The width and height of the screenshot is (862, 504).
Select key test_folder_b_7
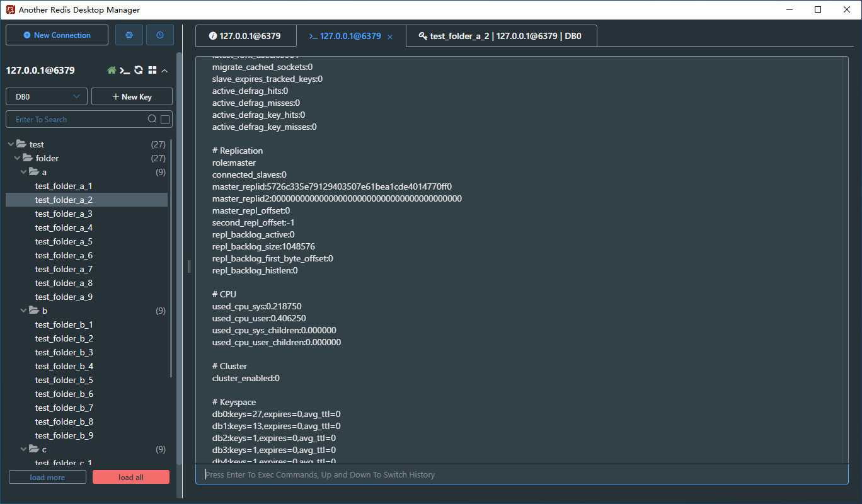(x=86, y=408)
